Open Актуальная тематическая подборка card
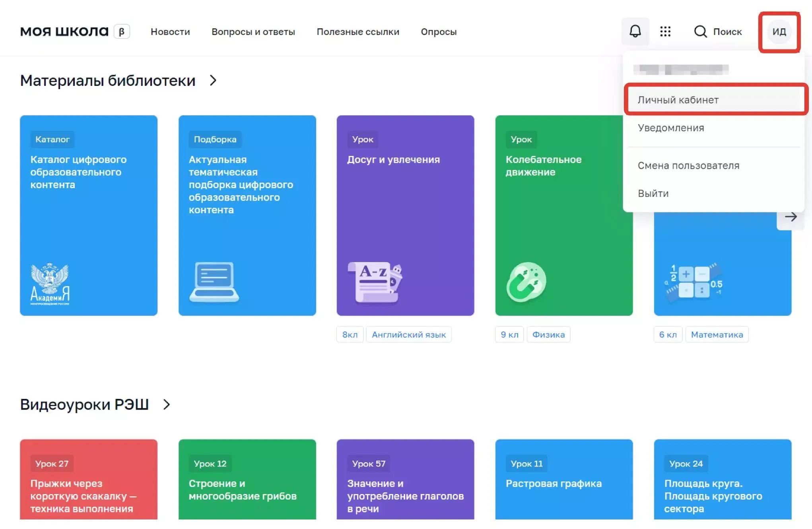The height and width of the screenshot is (529, 812). 247,216
